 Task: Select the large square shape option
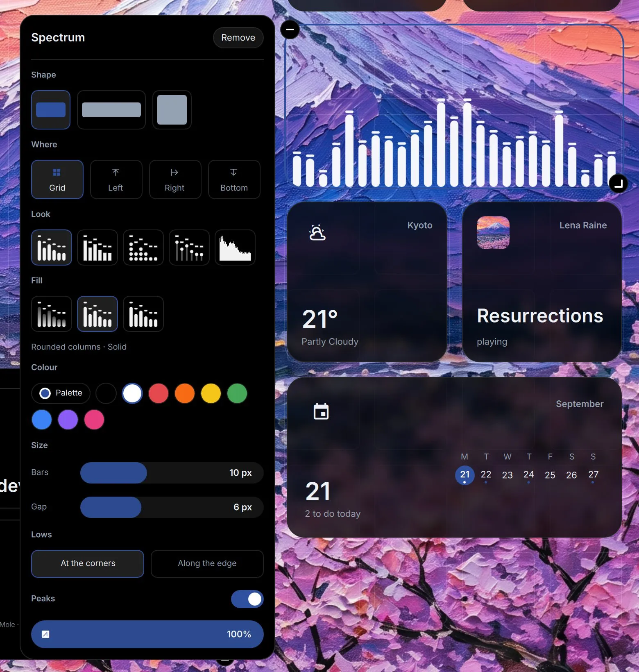pos(172,110)
